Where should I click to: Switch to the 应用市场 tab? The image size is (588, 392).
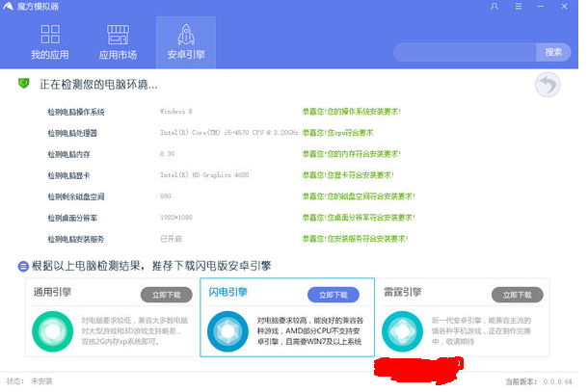point(118,42)
